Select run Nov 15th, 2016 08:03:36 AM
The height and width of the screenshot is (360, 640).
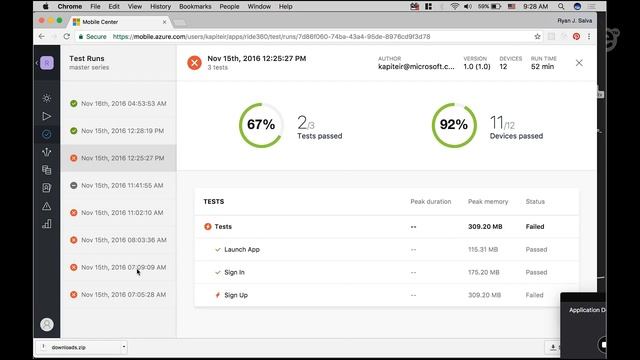(x=118, y=240)
